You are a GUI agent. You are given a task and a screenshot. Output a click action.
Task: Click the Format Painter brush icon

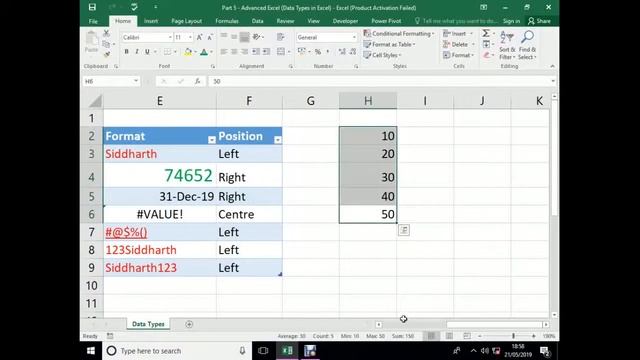(x=107, y=54)
